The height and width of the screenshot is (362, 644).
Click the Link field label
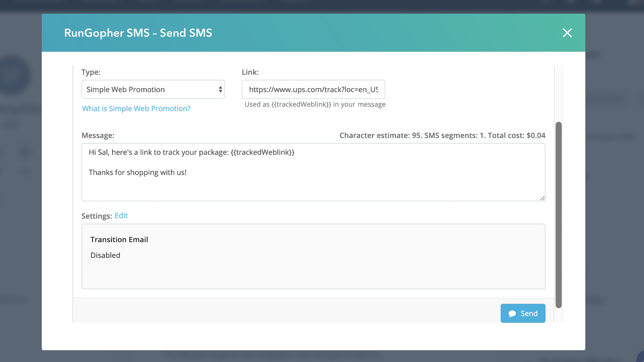tap(250, 72)
